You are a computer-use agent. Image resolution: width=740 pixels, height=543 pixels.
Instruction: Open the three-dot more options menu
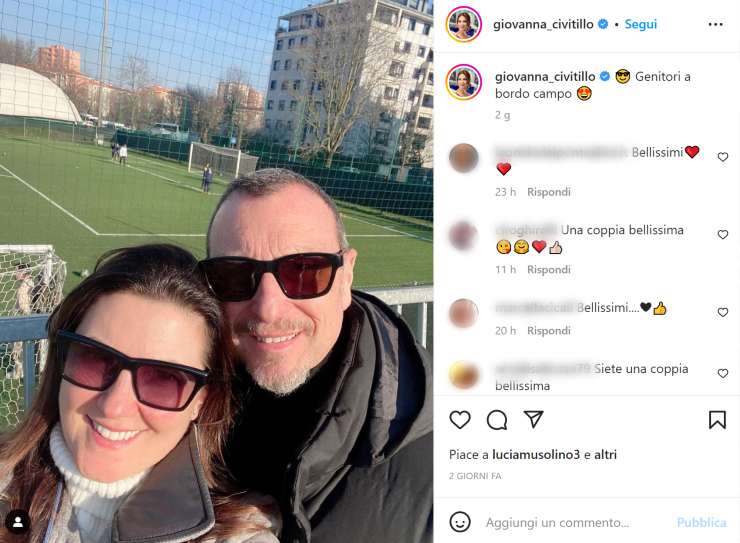pyautogui.click(x=715, y=24)
